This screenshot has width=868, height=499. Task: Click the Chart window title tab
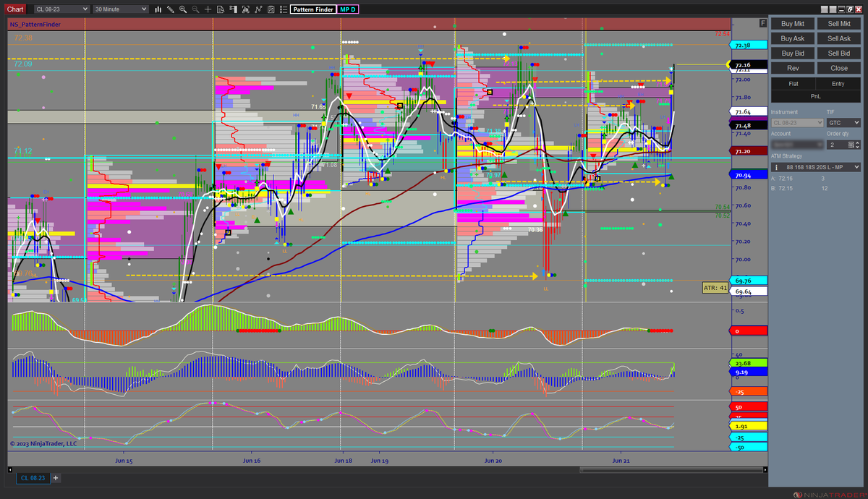pyautogui.click(x=16, y=9)
